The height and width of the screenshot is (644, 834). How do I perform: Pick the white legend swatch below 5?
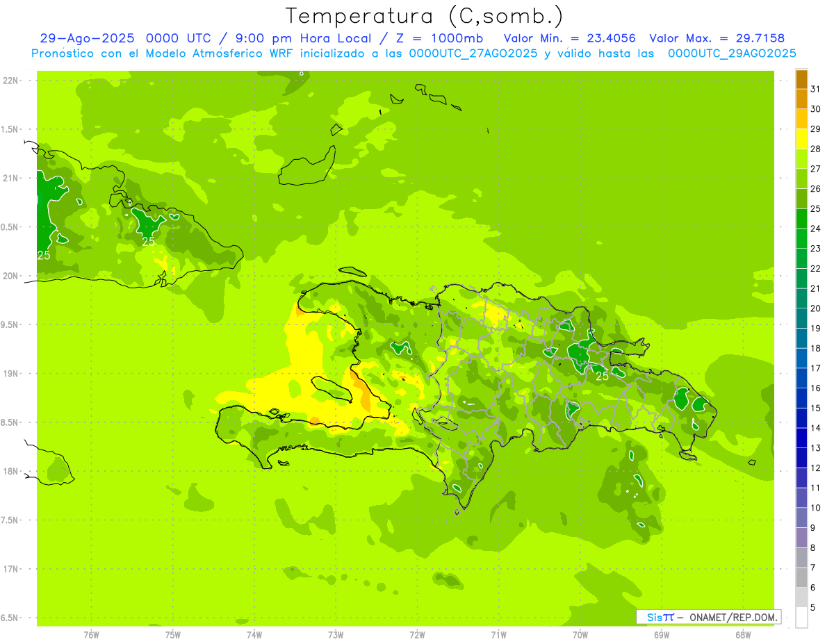(x=801, y=617)
